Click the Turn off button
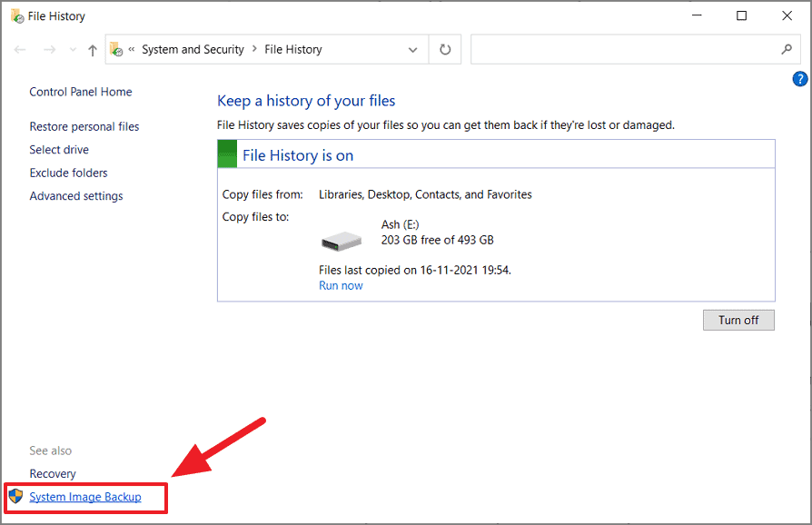This screenshot has height=525, width=812. pos(738,320)
